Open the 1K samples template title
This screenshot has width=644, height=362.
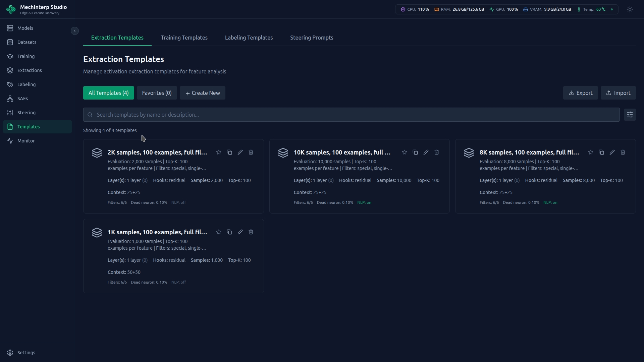tap(157, 232)
